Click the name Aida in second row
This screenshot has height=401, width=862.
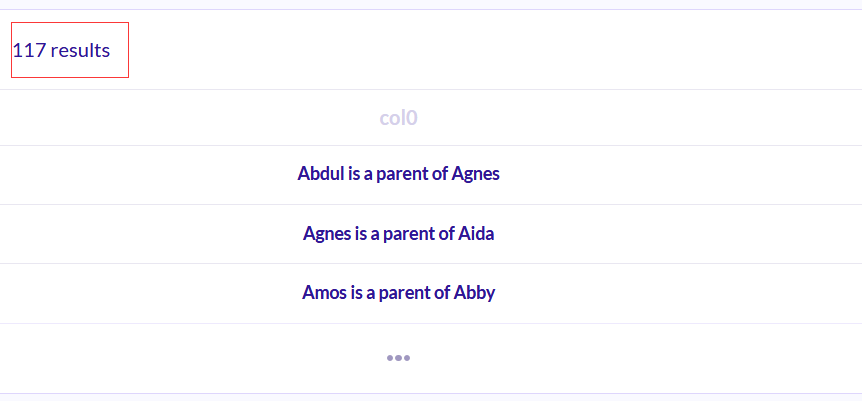(x=476, y=234)
